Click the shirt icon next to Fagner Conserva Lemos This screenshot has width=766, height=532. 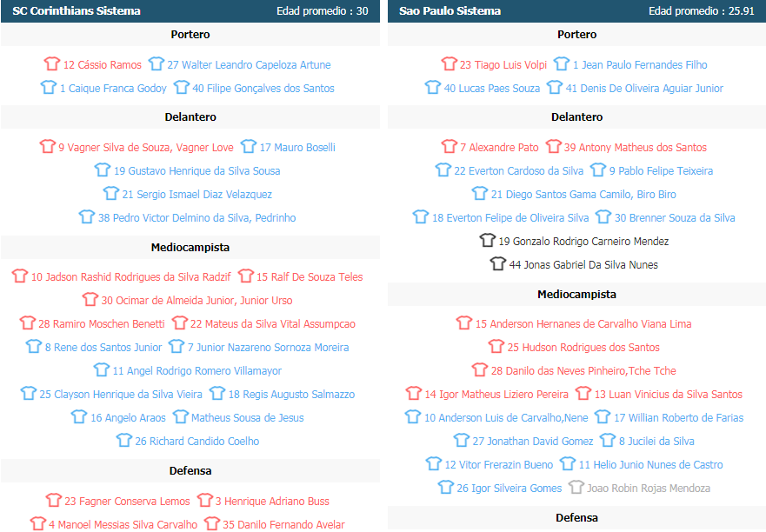[54, 500]
